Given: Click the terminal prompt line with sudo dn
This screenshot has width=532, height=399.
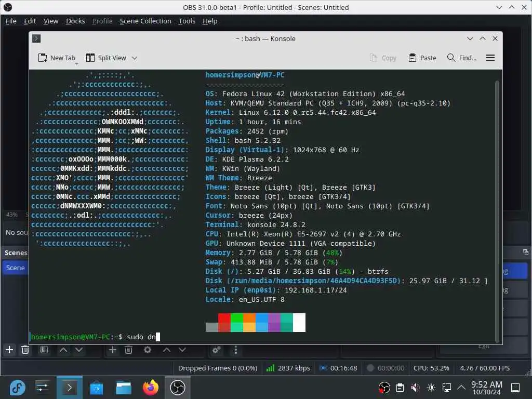Looking at the screenshot, I should tap(95, 337).
